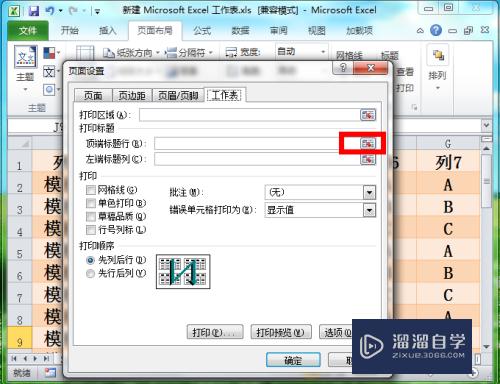The width and height of the screenshot is (500, 384).
Task: Click the Redo arrow in quick access toolbar
Action: (x=73, y=11)
